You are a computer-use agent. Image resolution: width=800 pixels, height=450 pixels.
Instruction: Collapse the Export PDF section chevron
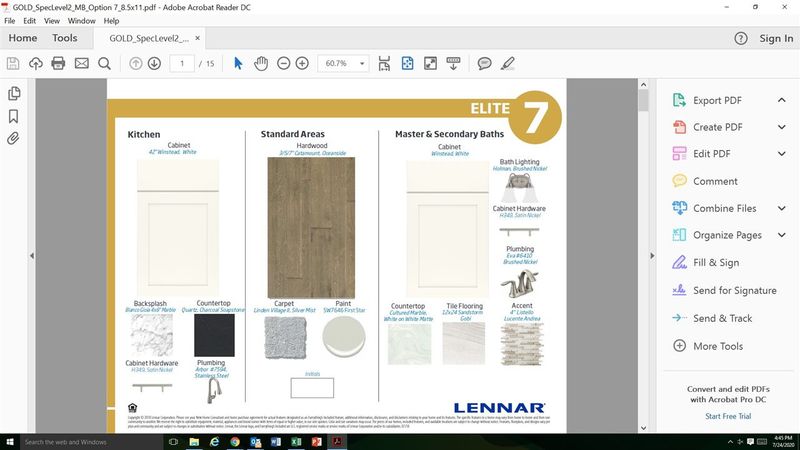tap(782, 100)
